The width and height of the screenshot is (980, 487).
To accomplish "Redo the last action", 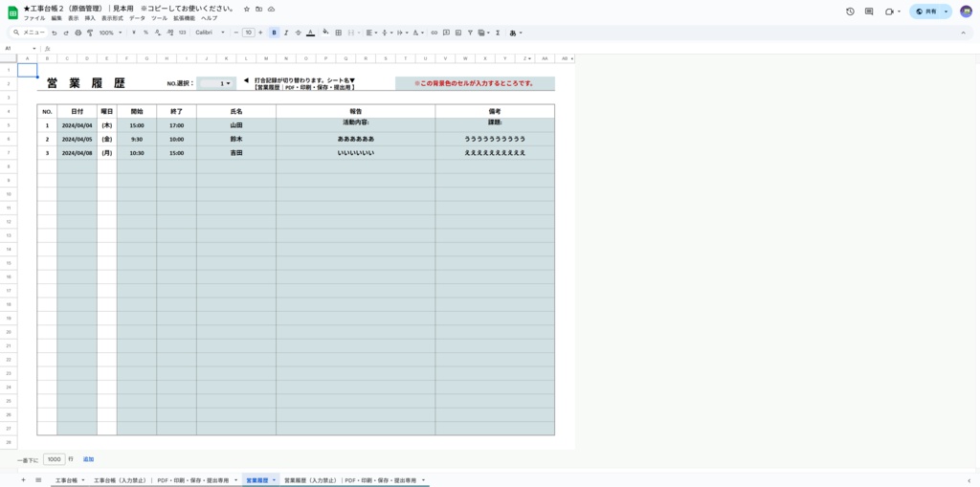I will [x=66, y=33].
